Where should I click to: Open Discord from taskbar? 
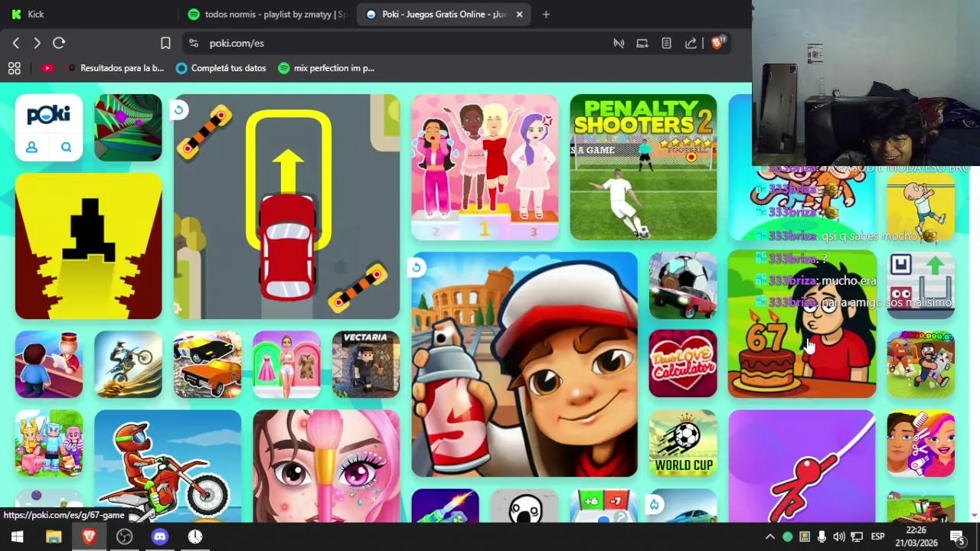[x=160, y=536]
